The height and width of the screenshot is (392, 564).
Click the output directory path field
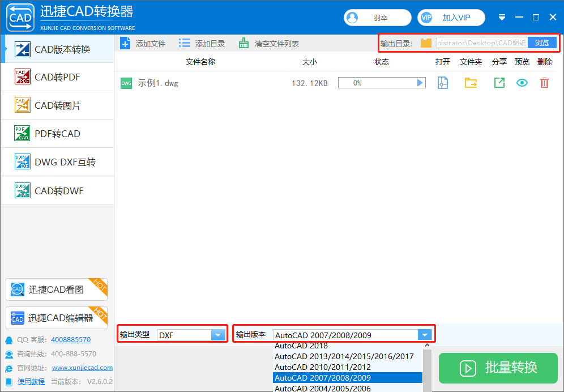[482, 43]
